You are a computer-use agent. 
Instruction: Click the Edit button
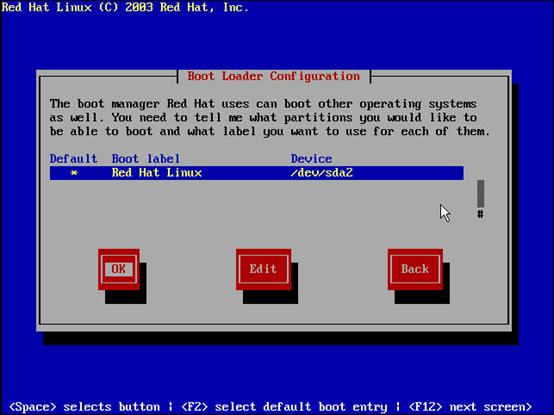pyautogui.click(x=263, y=269)
